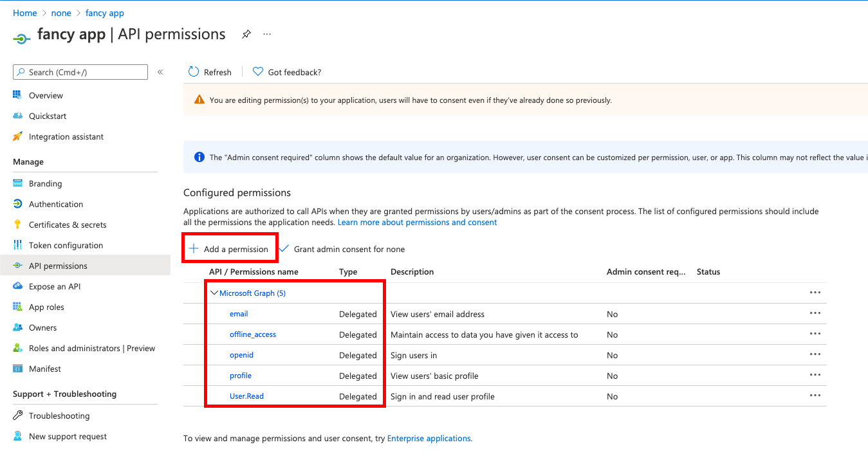
Task: Refresh the configured permissions list
Action: tap(210, 71)
